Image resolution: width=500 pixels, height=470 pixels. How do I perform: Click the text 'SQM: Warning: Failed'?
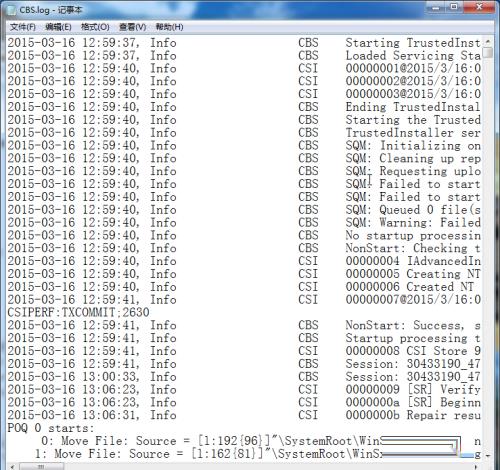pos(413,223)
